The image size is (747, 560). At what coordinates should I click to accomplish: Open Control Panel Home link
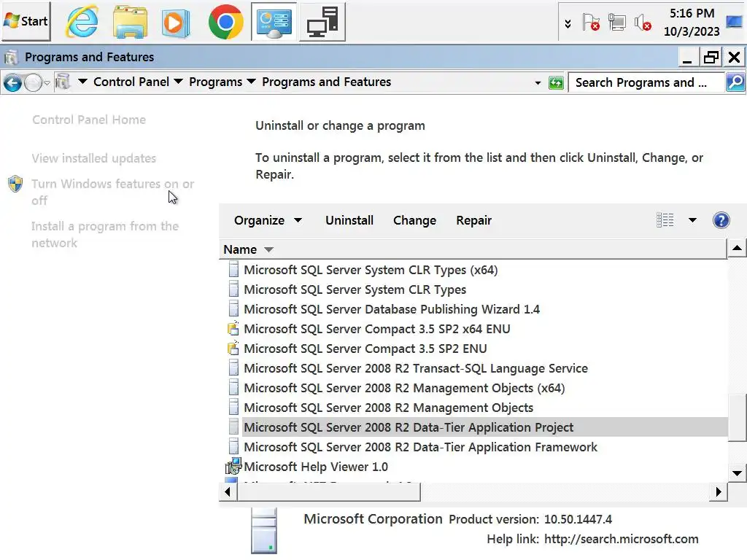[89, 120]
